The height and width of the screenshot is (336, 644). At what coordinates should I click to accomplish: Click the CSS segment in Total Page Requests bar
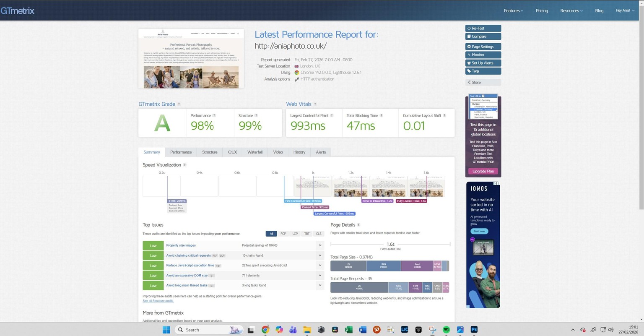[398, 287]
